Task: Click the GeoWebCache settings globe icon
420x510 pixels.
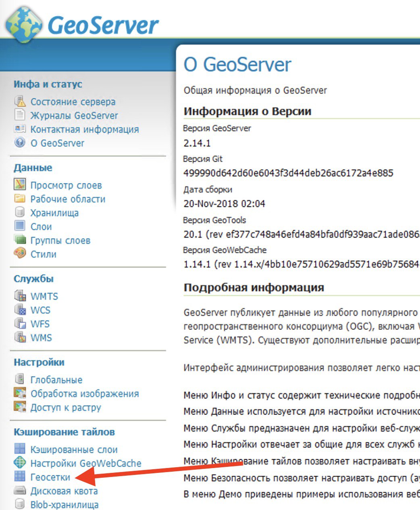Action: (20, 462)
